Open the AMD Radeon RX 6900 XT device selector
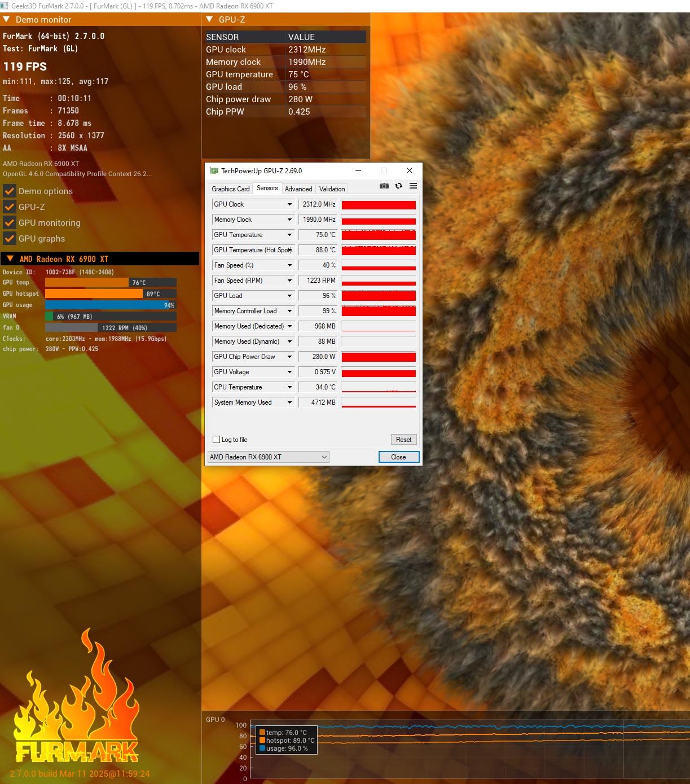This screenshot has height=784, width=690. pyautogui.click(x=268, y=457)
